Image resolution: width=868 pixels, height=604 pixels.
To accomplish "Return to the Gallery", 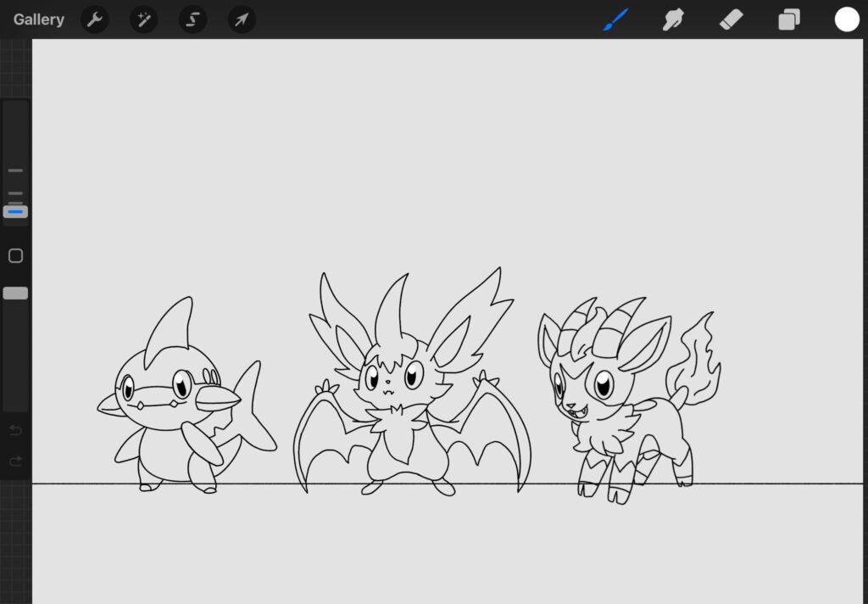I will coord(39,20).
